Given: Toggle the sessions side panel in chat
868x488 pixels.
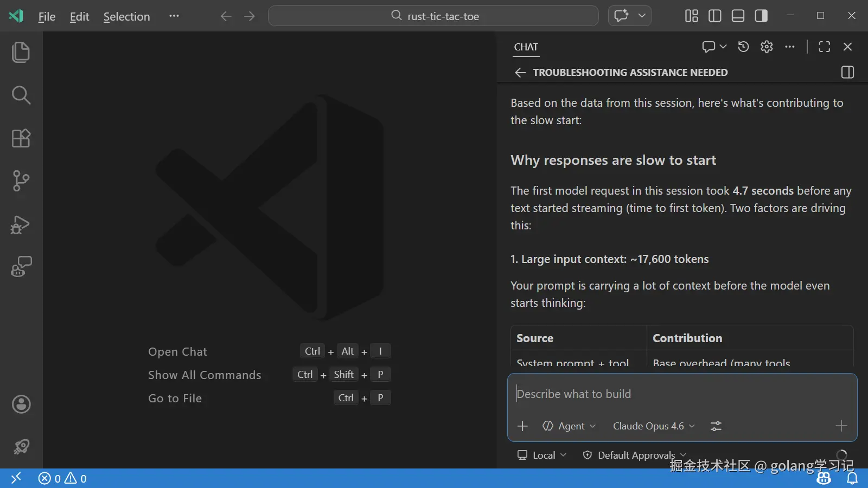Looking at the screenshot, I should coord(847,73).
